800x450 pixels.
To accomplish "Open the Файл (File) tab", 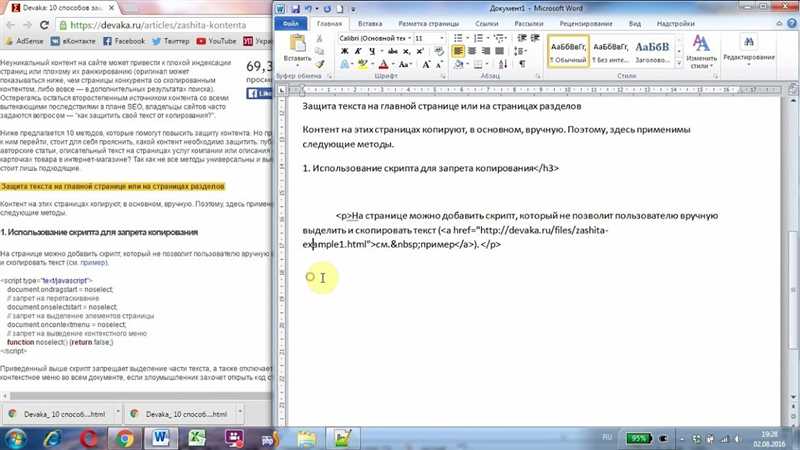I will (x=291, y=23).
